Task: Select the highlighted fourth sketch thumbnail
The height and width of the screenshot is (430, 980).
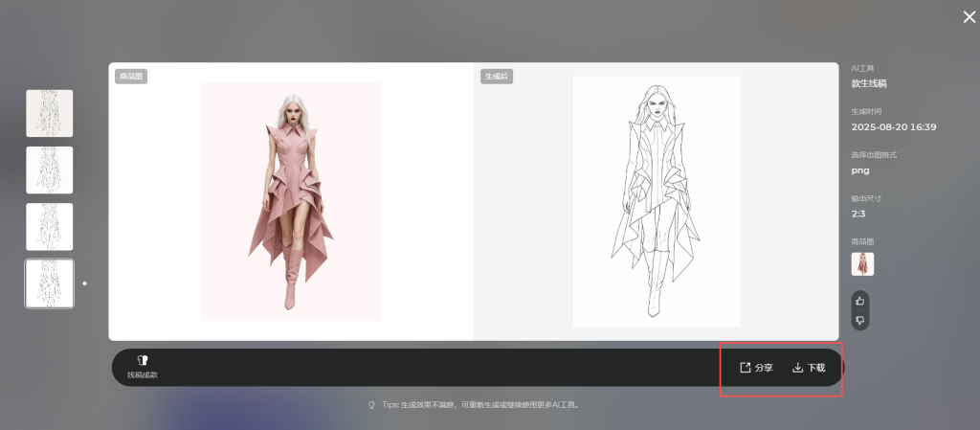Action: (50, 283)
